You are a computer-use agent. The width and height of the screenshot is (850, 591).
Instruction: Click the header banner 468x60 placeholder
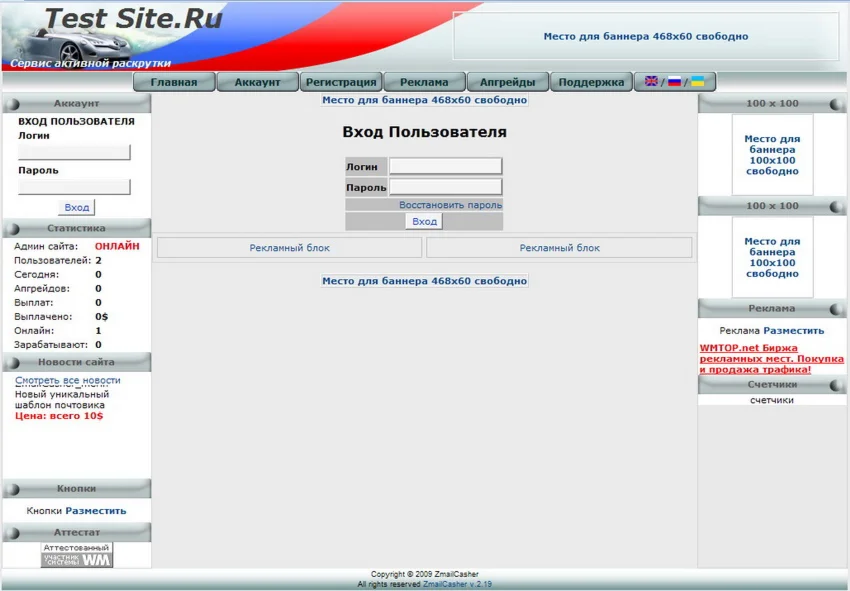(646, 36)
